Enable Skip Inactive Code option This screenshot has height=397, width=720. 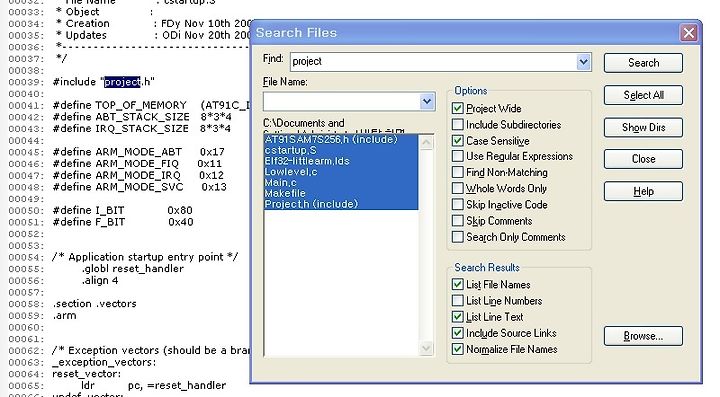[457, 204]
